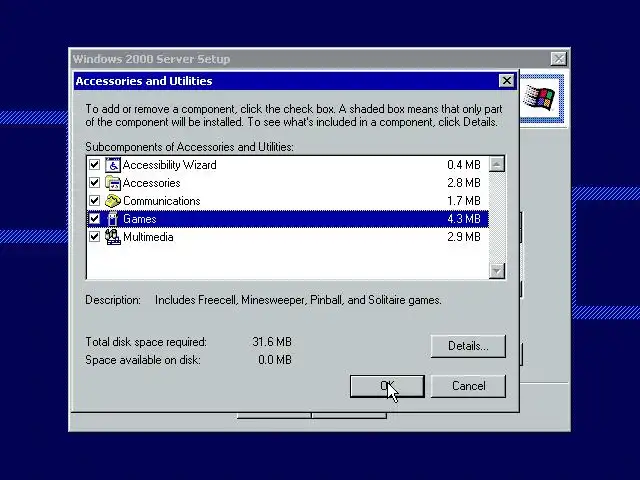Click the 1.7 MB size value
Image resolution: width=640 pixels, height=480 pixels.
pos(464,201)
